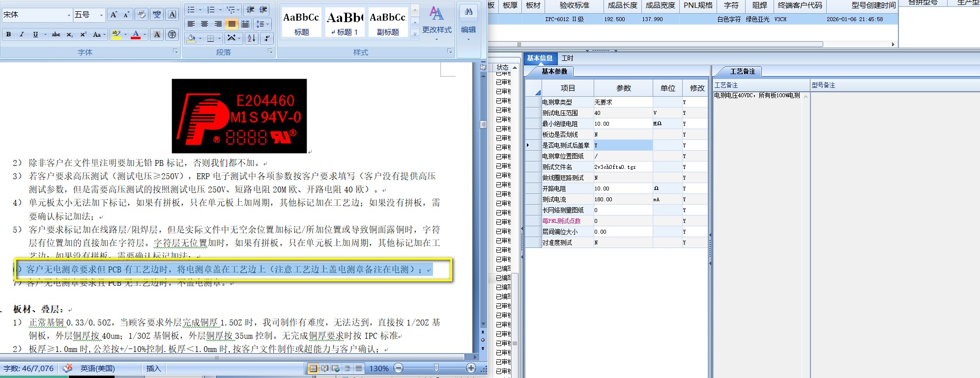
Task: Apply strikethrough formatting
Action: tap(56, 34)
